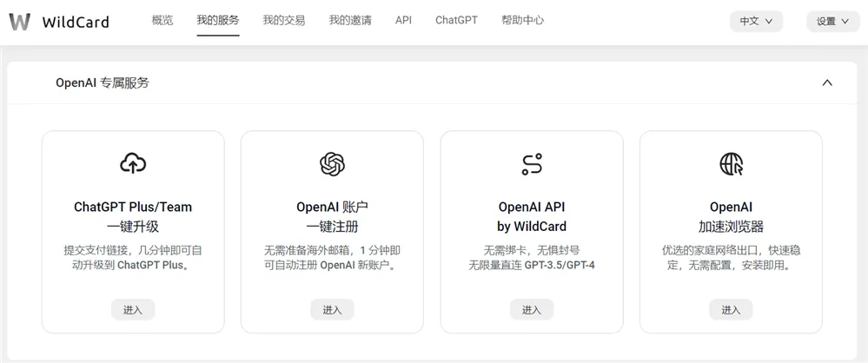Click the OpenAI 专属服务 section heading

coord(103,83)
